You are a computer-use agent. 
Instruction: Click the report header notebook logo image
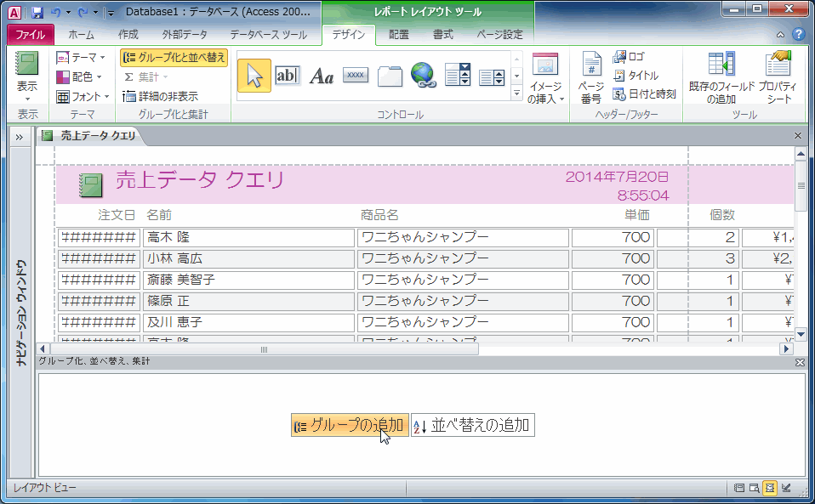91,185
